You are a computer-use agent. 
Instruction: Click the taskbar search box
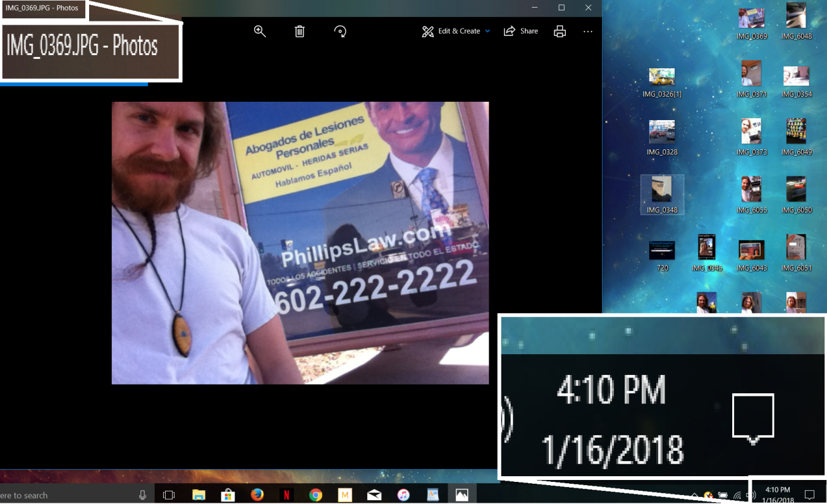[63, 495]
